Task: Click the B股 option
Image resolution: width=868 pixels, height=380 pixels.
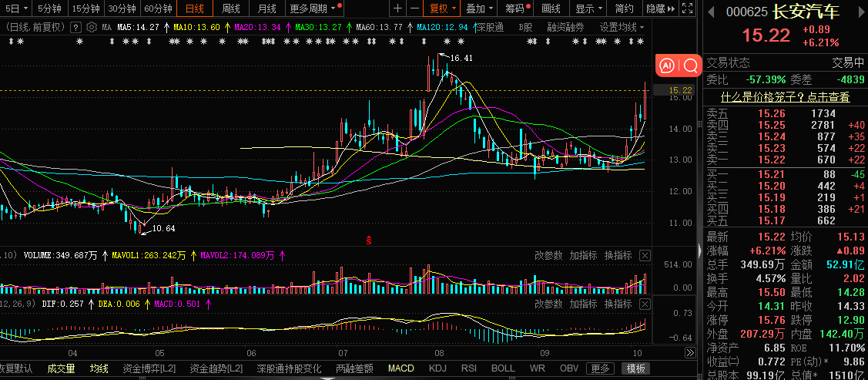Action: [x=525, y=27]
